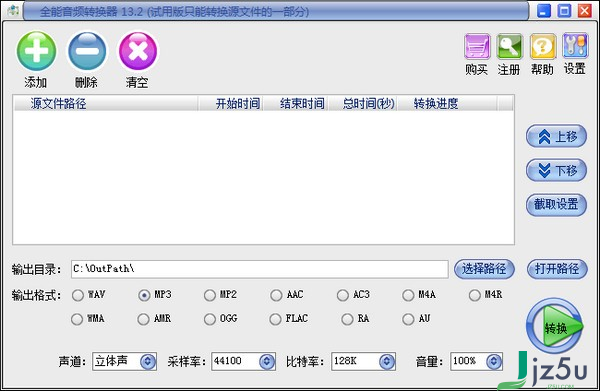Expand the 音量 volume dropdown

tap(494, 362)
